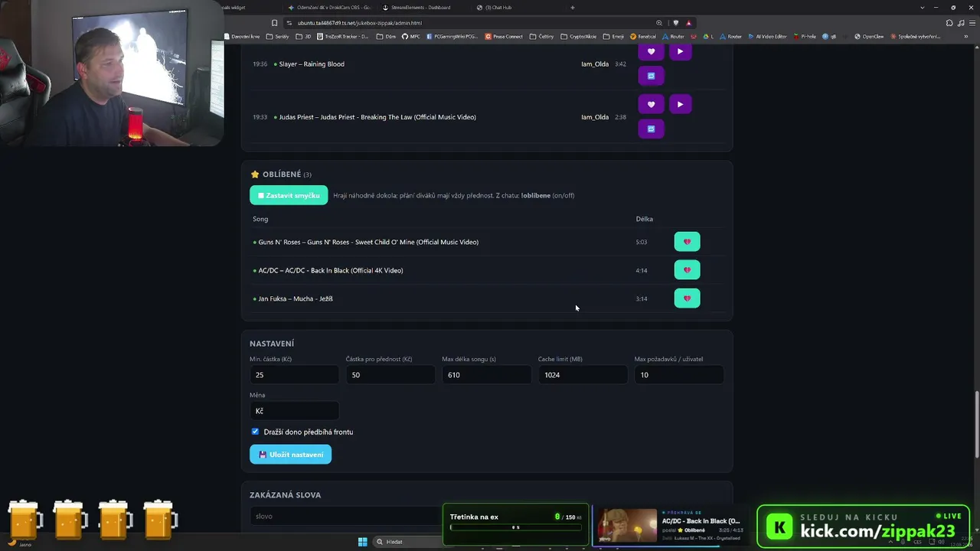Click repeat icon for Judas Priest Breaking The Law
This screenshot has width=980, height=551.
651,129
